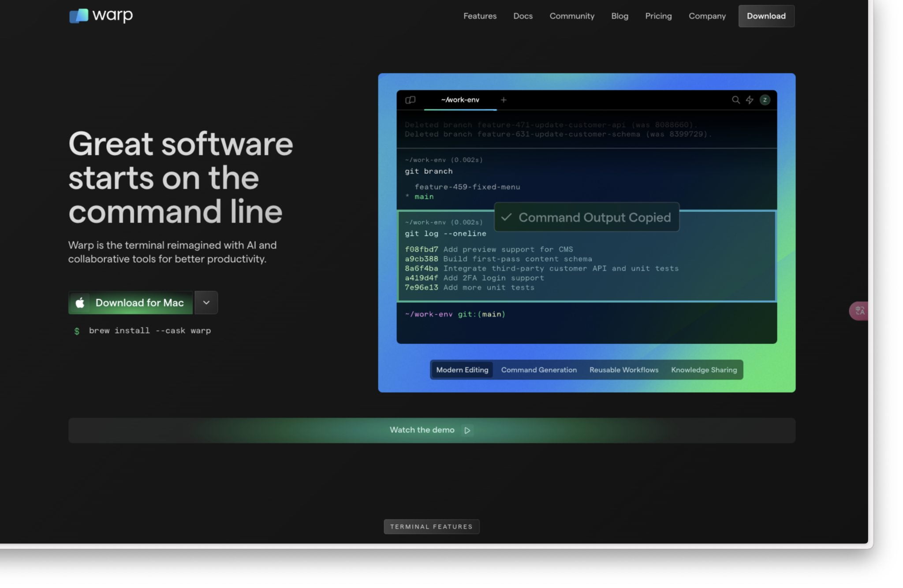Add a new terminal tab with plus
The width and height of the screenshot is (903, 588).
click(x=504, y=100)
